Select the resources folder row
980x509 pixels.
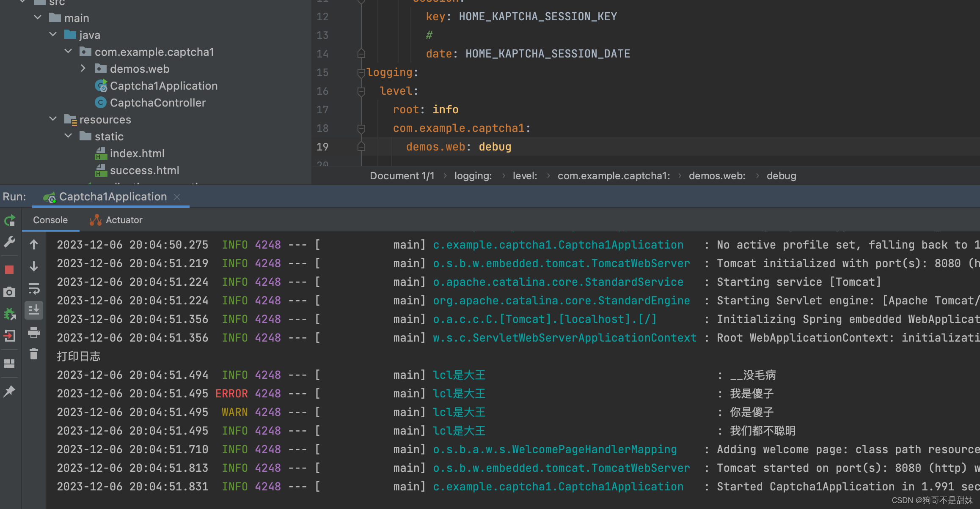(105, 120)
